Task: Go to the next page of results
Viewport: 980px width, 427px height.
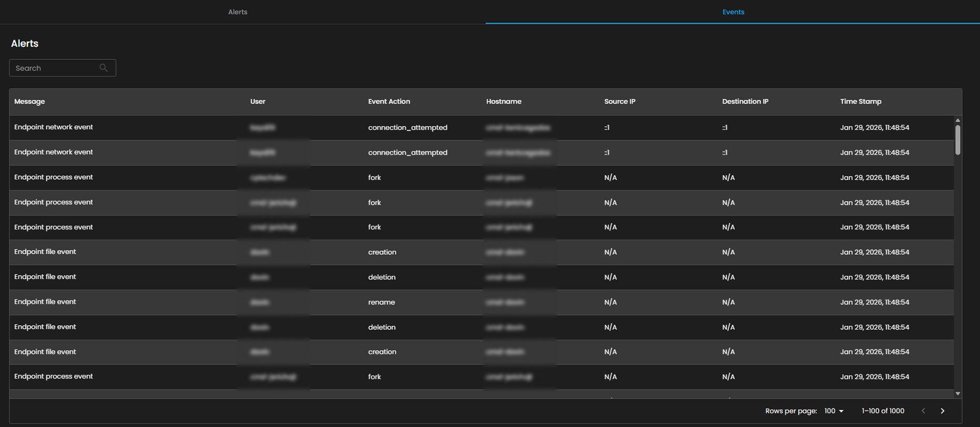Action: tap(942, 411)
